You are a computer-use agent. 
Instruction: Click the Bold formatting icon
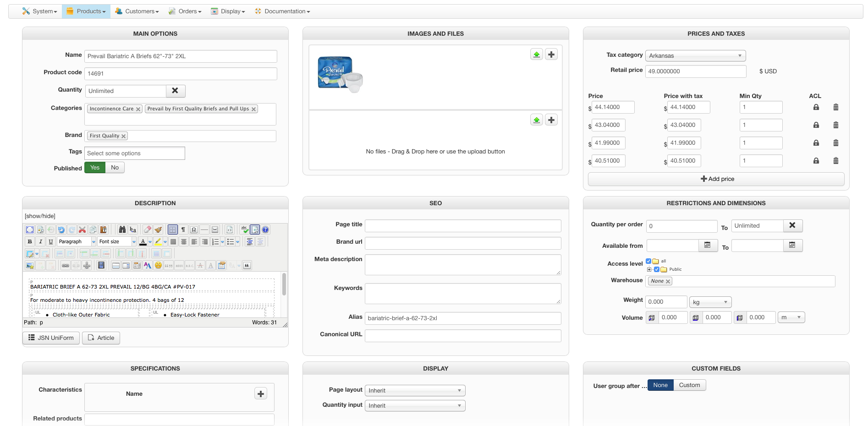[x=30, y=241]
